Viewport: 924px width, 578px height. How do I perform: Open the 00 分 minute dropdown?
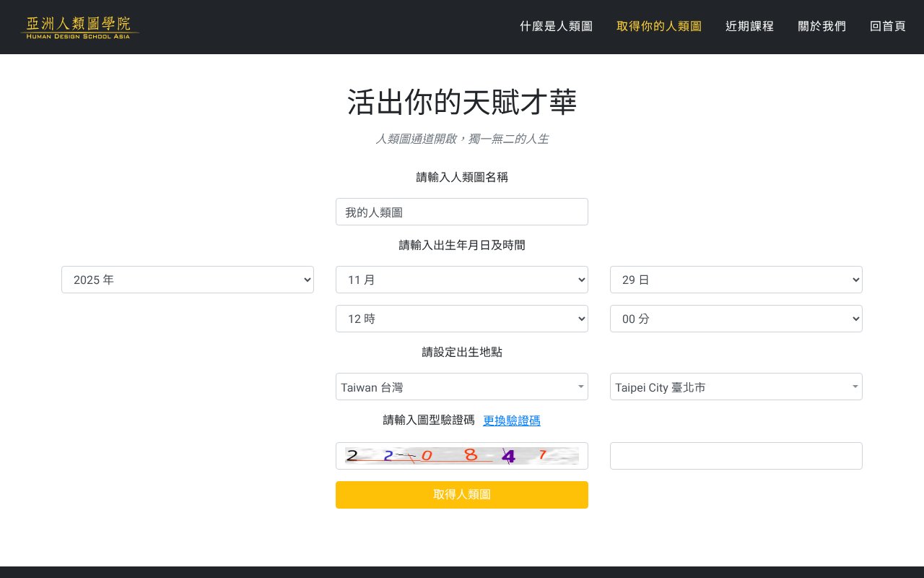point(736,319)
